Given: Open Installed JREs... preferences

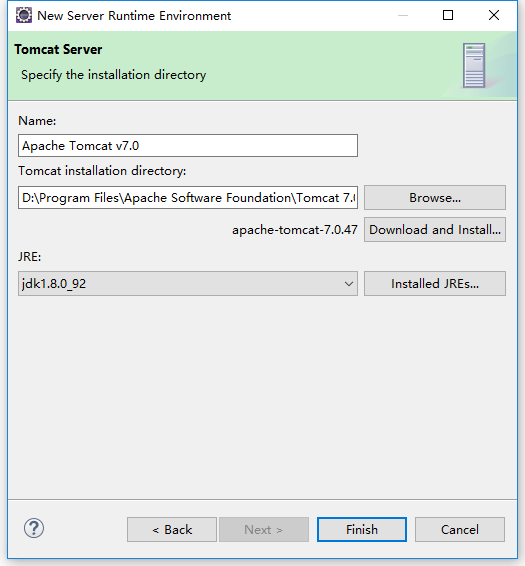Looking at the screenshot, I should [435, 284].
